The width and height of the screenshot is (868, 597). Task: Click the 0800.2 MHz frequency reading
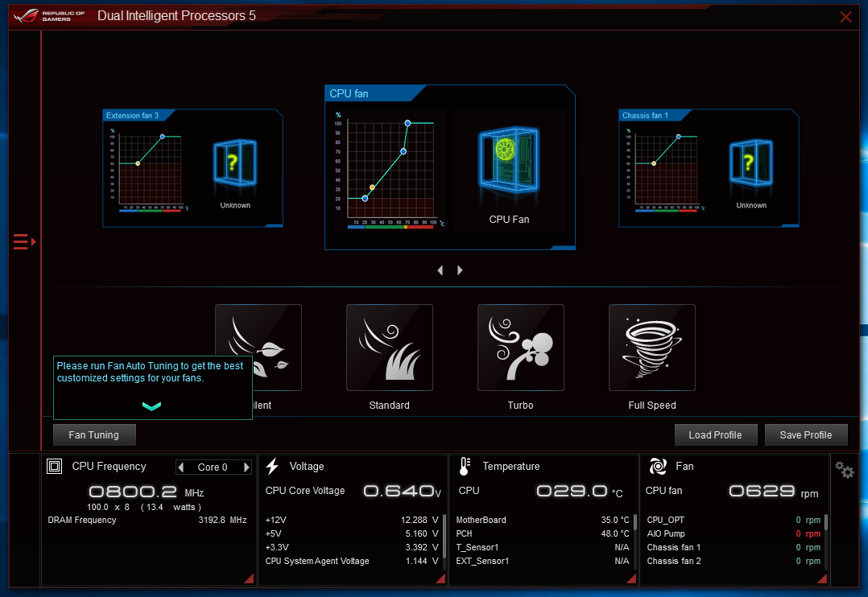tap(147, 492)
